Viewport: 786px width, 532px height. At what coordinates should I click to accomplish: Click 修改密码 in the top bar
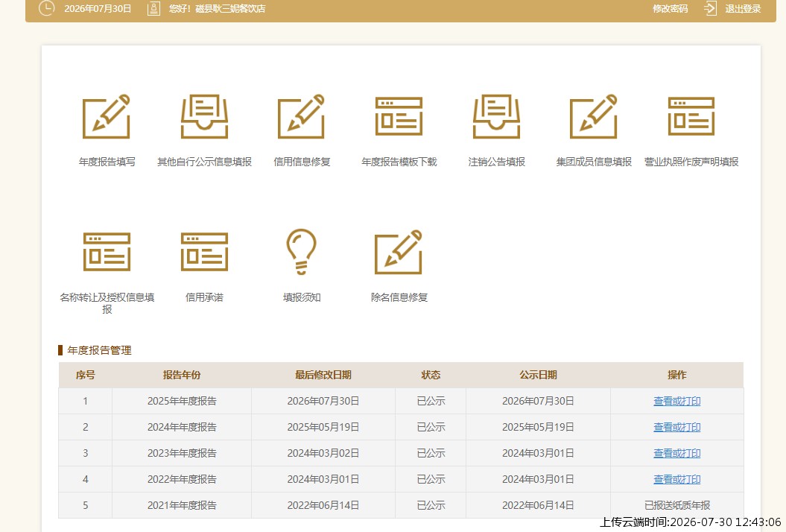tap(671, 8)
